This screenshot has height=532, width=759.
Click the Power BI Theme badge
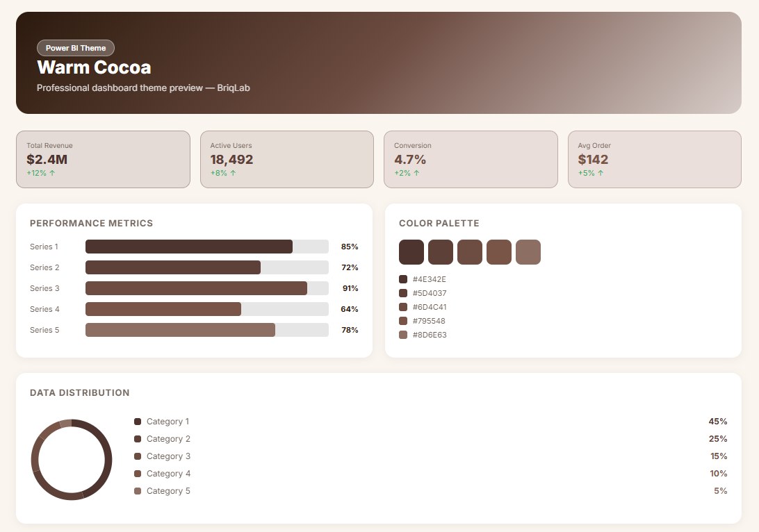[x=76, y=48]
